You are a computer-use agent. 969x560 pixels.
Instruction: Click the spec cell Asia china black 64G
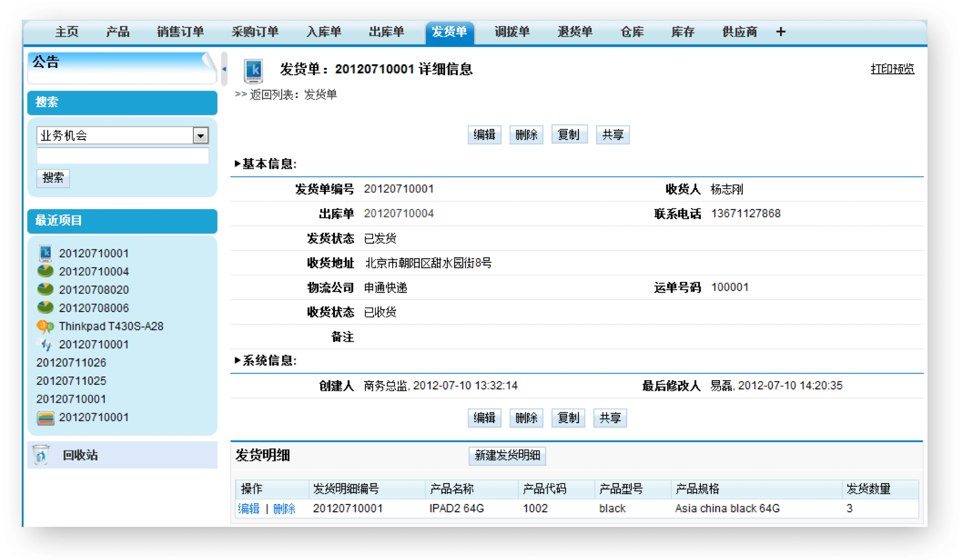727,509
